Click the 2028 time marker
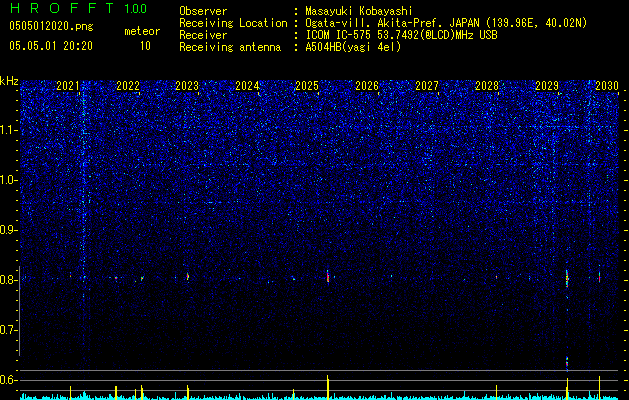The height and width of the screenshot is (400, 629). click(487, 86)
